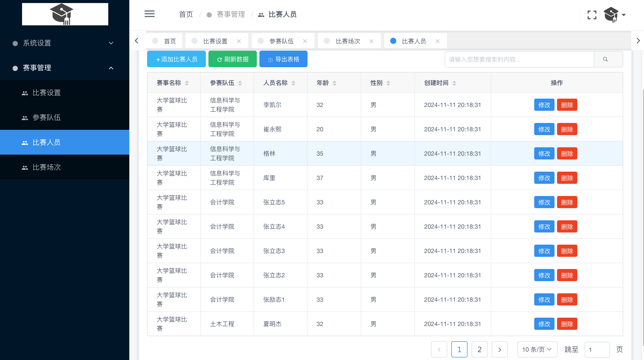The image size is (644, 360).
Task: Open 比赛设置 in the sidebar
Action: [x=65, y=93]
